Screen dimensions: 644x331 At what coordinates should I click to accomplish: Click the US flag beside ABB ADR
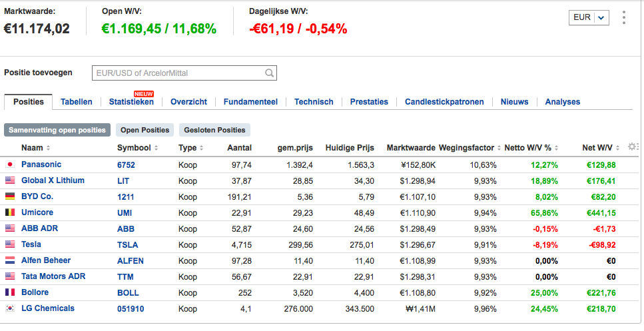(x=10, y=228)
